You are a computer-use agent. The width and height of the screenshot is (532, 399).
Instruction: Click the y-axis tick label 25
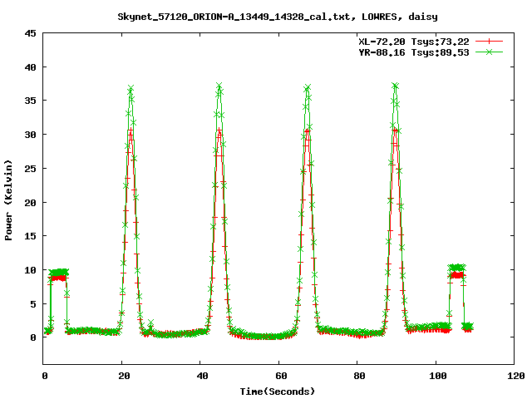coord(30,168)
